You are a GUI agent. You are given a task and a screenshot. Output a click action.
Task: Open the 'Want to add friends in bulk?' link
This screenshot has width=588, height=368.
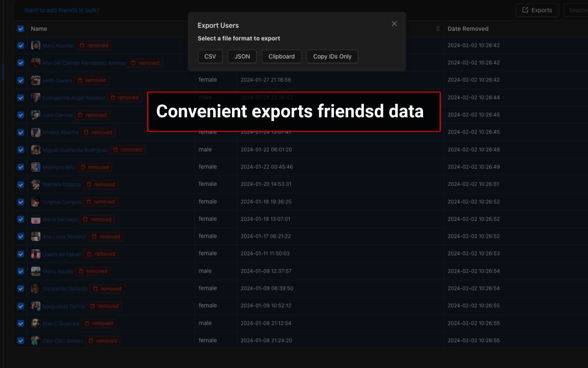(62, 10)
